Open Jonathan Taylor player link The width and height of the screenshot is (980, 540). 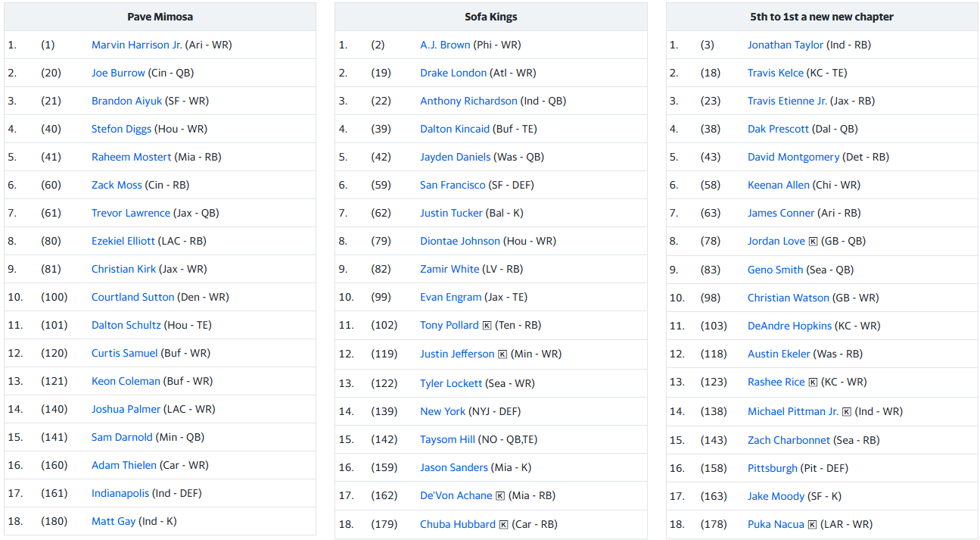coord(785,45)
